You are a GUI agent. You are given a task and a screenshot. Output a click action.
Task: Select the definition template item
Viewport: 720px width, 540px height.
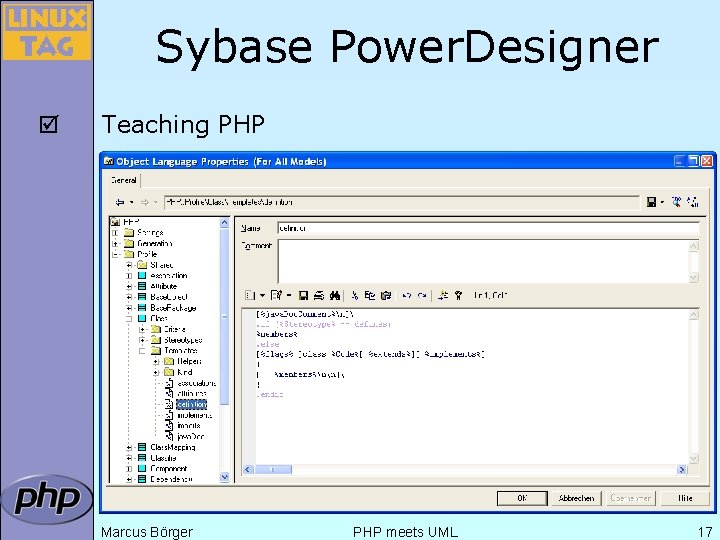coord(191,405)
